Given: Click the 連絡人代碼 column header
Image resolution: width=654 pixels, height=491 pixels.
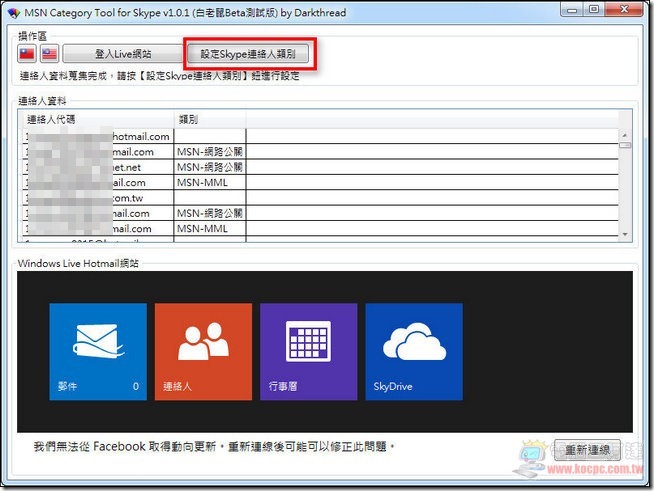Looking at the screenshot, I should (98, 120).
